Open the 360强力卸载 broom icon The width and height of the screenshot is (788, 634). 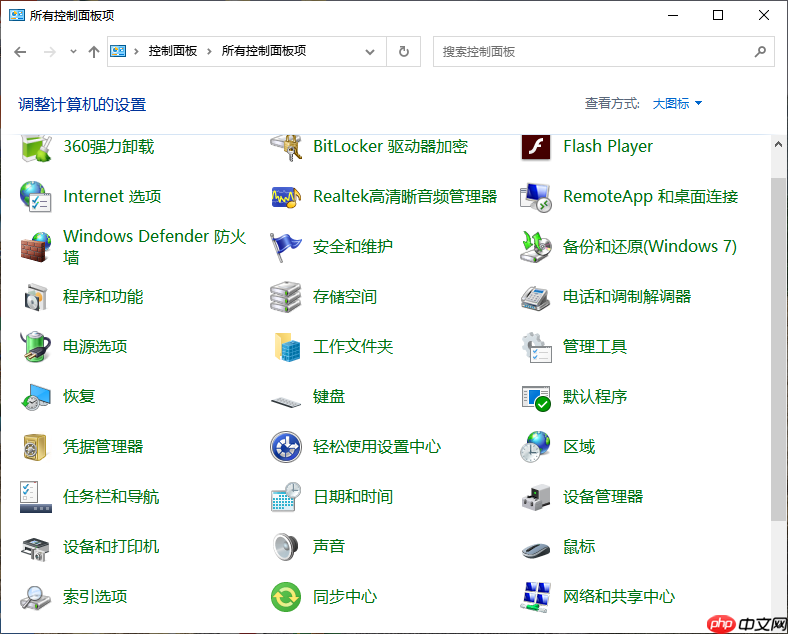[x=36, y=148]
